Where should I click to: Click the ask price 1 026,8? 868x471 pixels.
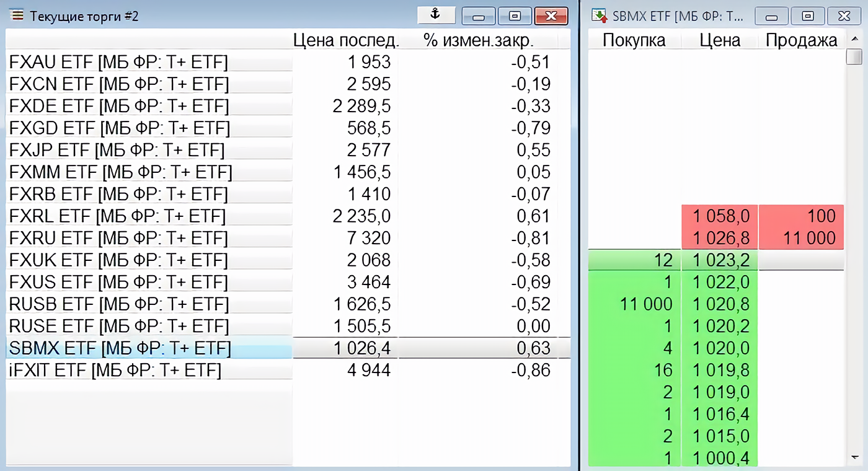coord(721,239)
